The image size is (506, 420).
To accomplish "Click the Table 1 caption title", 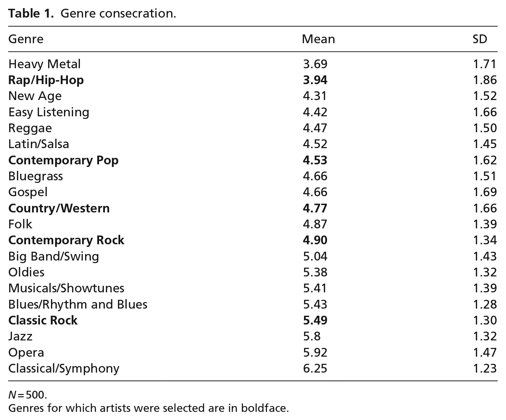I will click(x=92, y=13).
